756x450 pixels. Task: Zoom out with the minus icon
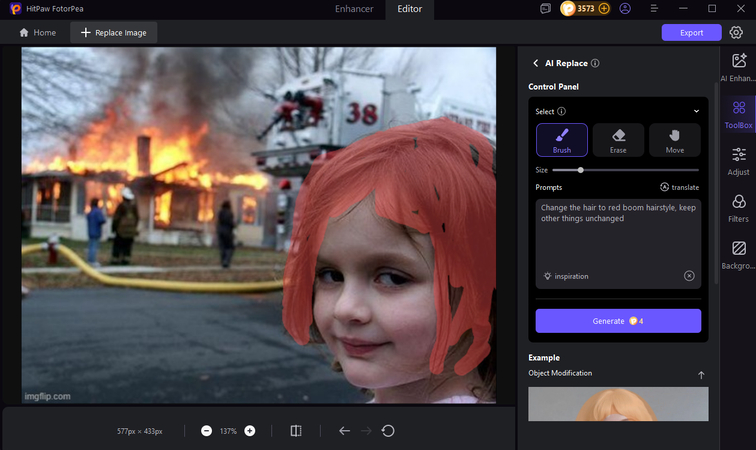[x=206, y=430]
